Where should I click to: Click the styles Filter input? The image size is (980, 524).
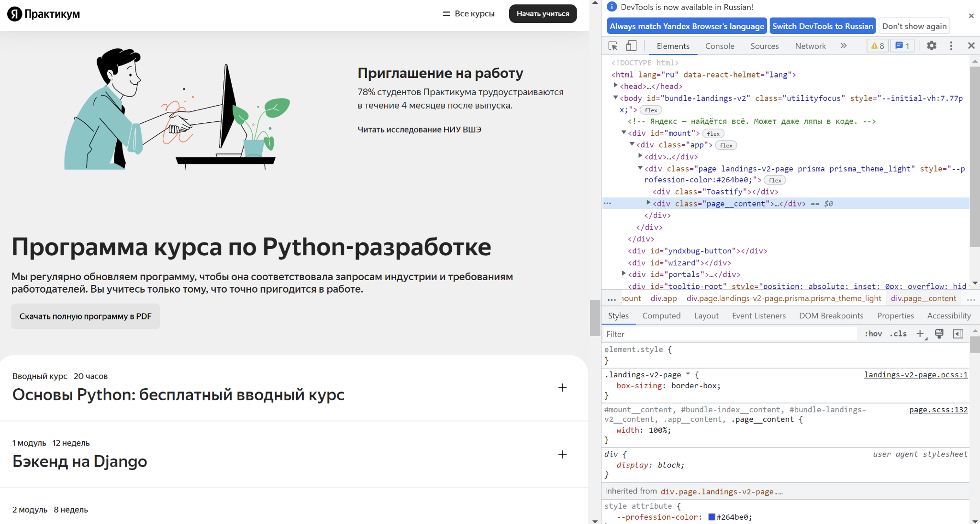[730, 334]
